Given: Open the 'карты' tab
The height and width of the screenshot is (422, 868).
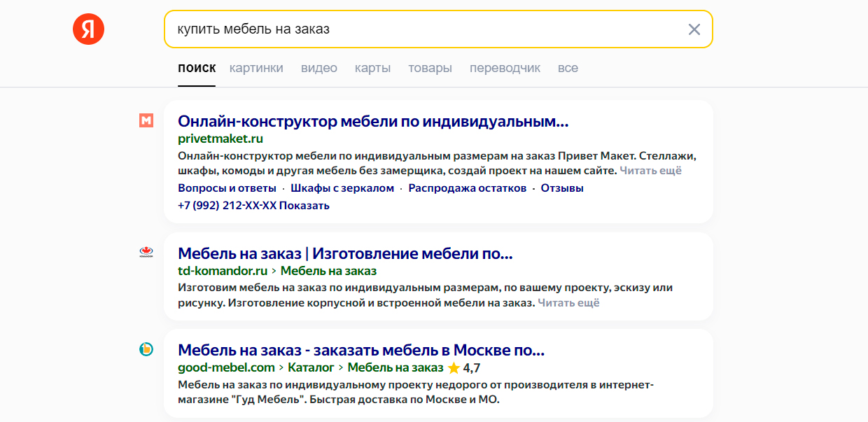Looking at the screenshot, I should pos(372,68).
